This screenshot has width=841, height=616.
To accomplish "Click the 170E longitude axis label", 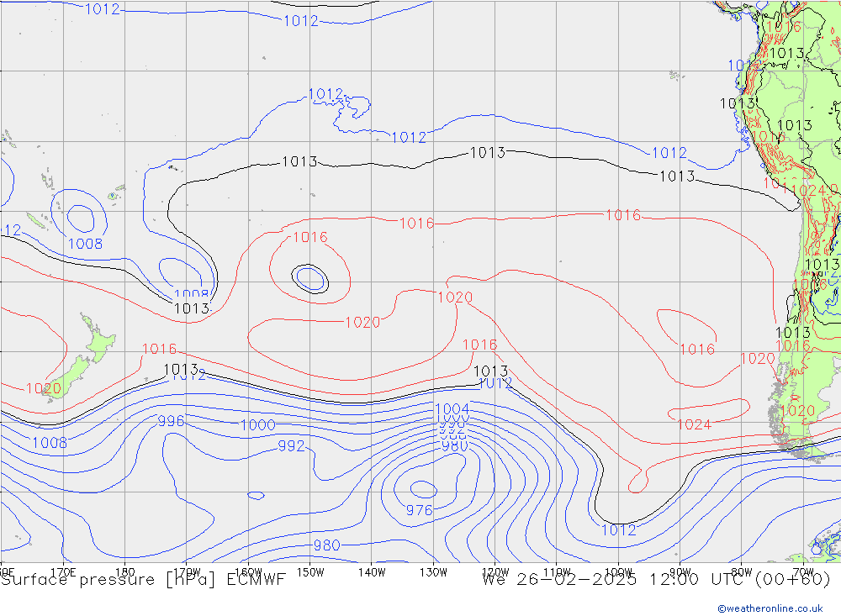I will [63, 572].
